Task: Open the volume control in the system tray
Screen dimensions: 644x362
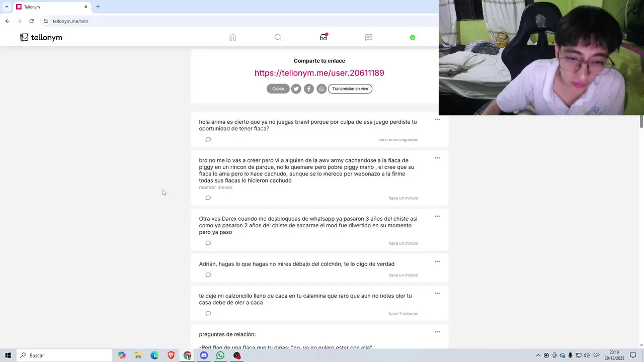Action: click(x=587, y=355)
